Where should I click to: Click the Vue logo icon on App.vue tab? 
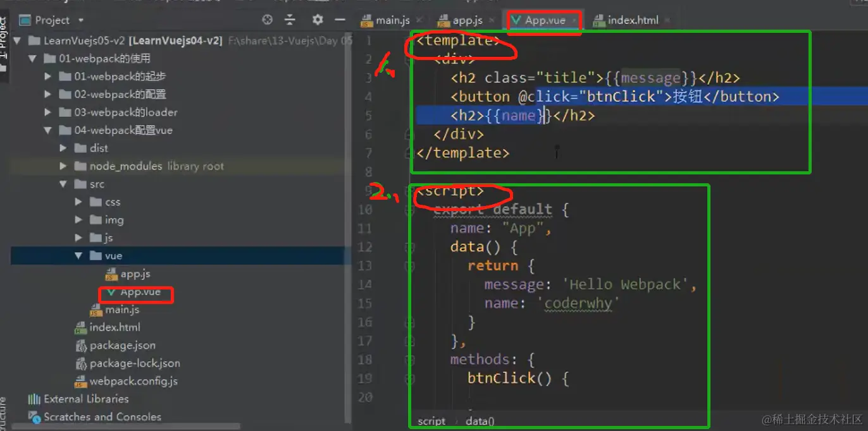tap(517, 20)
